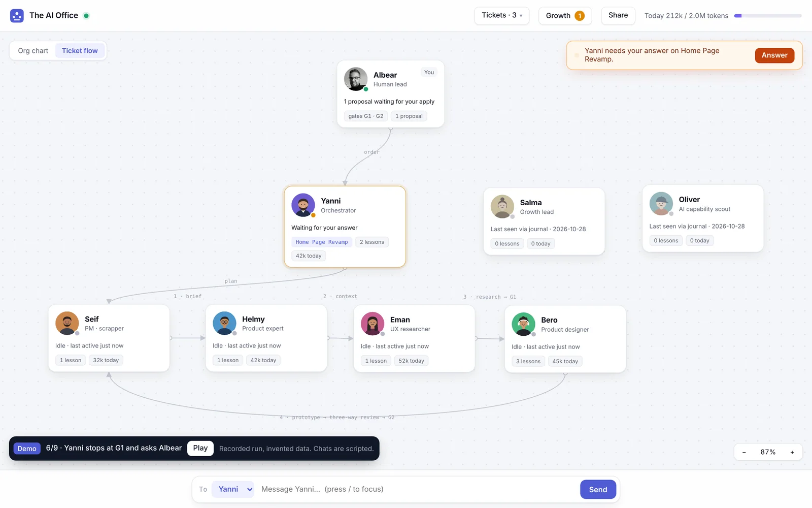812x508 pixels.
Task: Click The AI Office logo icon
Action: tap(17, 16)
